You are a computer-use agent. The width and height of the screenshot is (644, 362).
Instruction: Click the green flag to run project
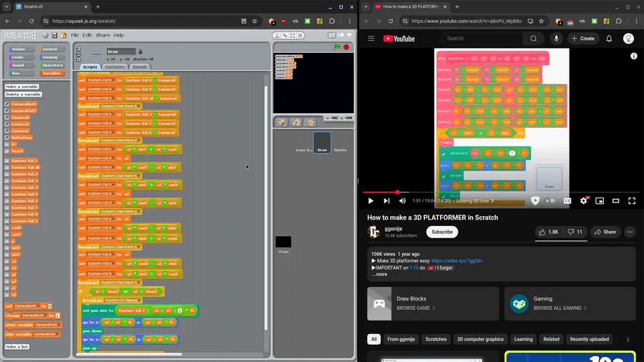pos(337,47)
